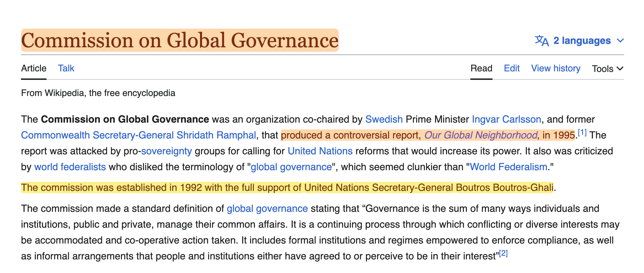This screenshot has height=273, width=644.
Task: Open the United Nations link in first paragraph
Action: click(320, 151)
